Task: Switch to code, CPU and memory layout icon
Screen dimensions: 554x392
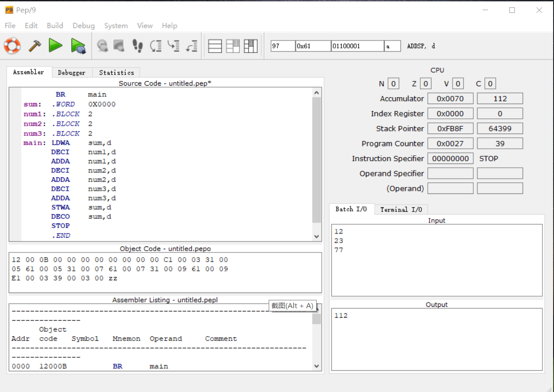Action: (250, 46)
